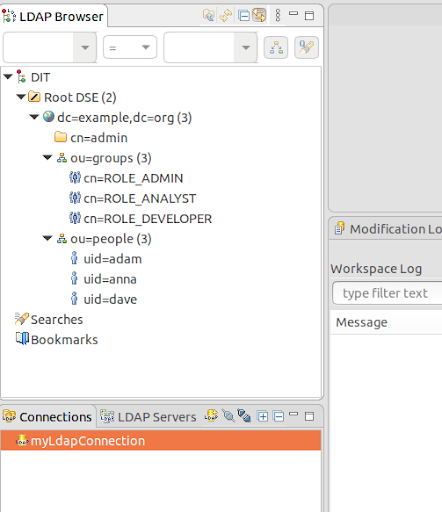The width and height of the screenshot is (442, 512).
Task: Click the subtree scope quick search button
Action: [276, 47]
